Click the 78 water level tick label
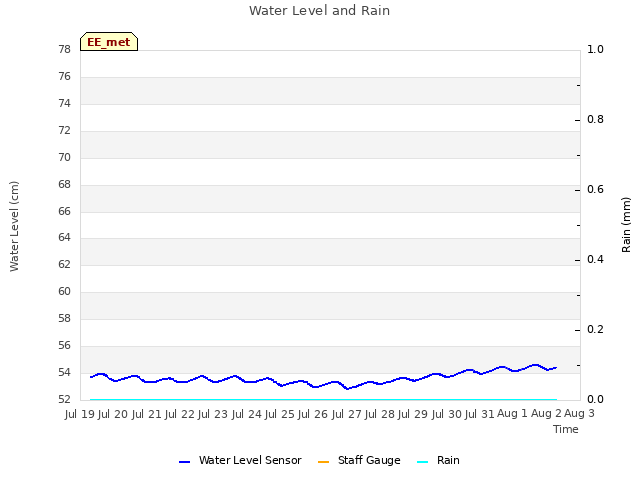This screenshot has height=480, width=640. [x=64, y=49]
